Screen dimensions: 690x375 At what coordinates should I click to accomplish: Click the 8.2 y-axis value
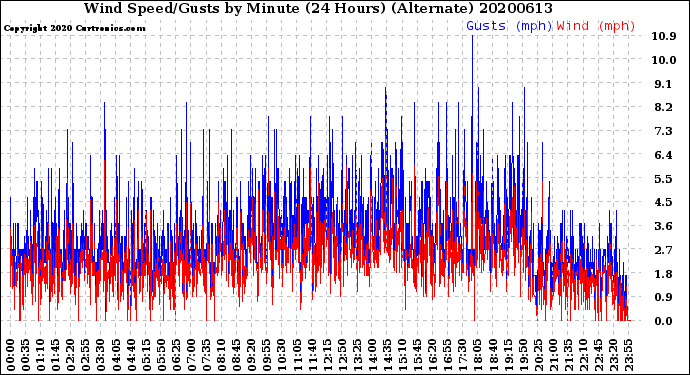[x=663, y=107]
